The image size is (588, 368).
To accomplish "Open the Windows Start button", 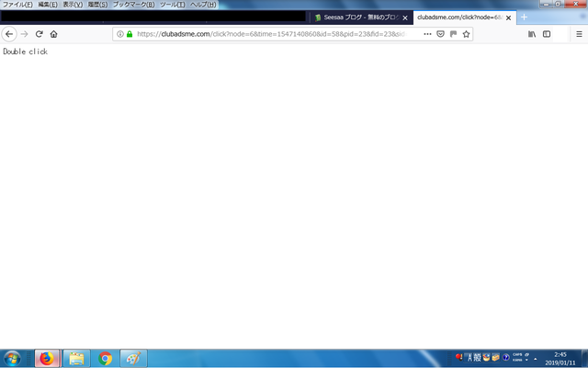I will [12, 359].
